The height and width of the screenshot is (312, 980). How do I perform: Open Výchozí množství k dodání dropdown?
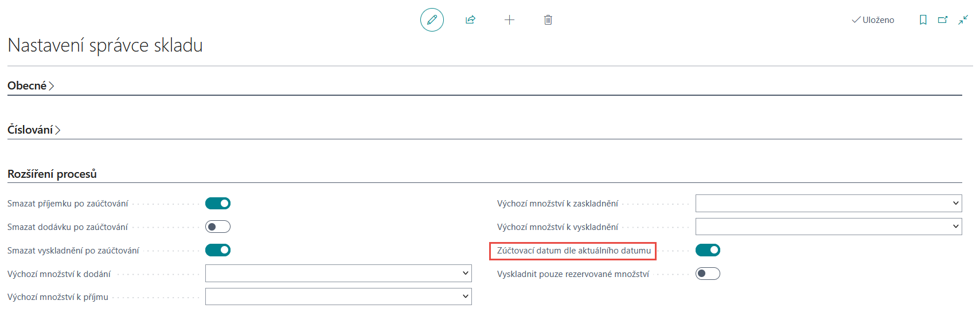(338, 274)
